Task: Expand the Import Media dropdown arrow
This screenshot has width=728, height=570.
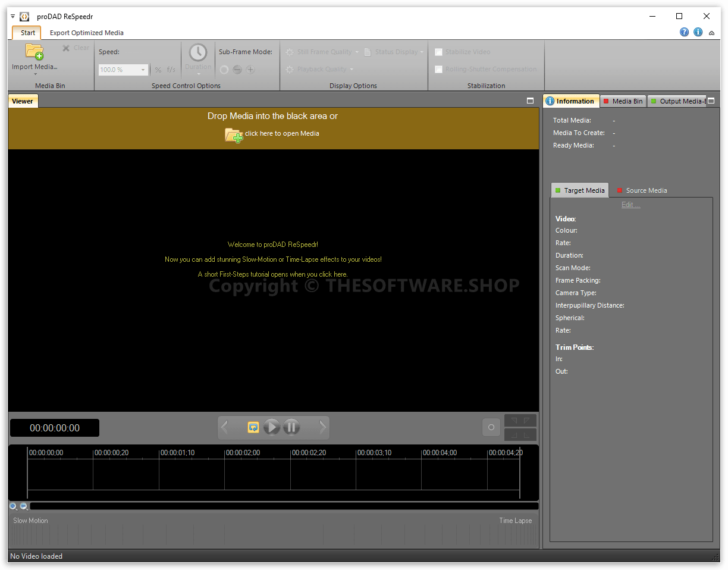Action: click(35, 74)
